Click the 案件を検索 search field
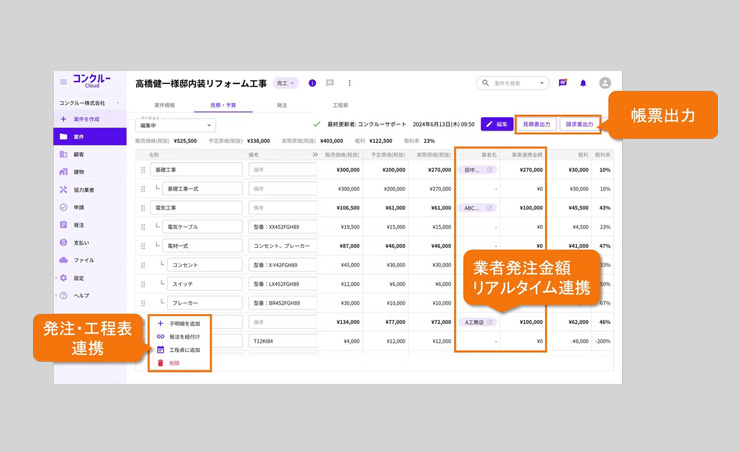 tap(512, 84)
